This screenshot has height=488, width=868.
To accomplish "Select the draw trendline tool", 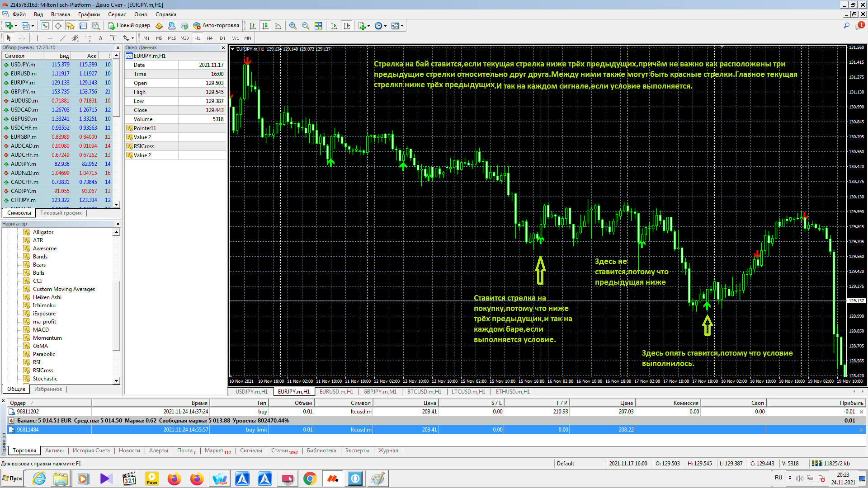I will tap(63, 38).
